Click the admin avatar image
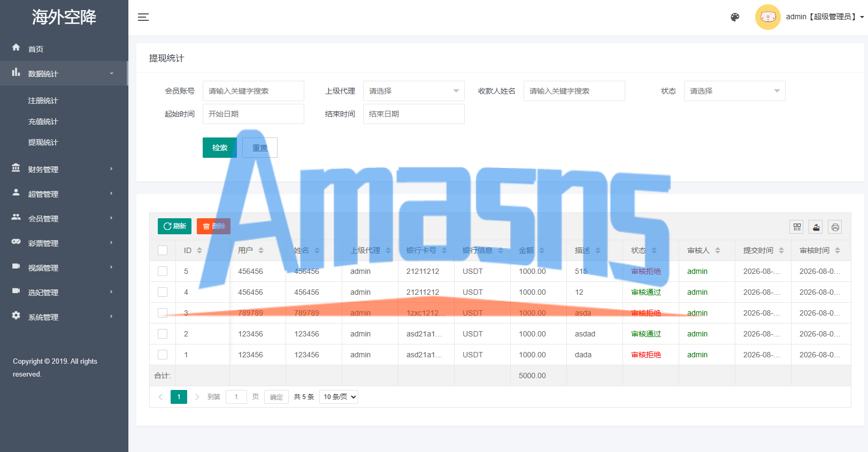 click(768, 17)
